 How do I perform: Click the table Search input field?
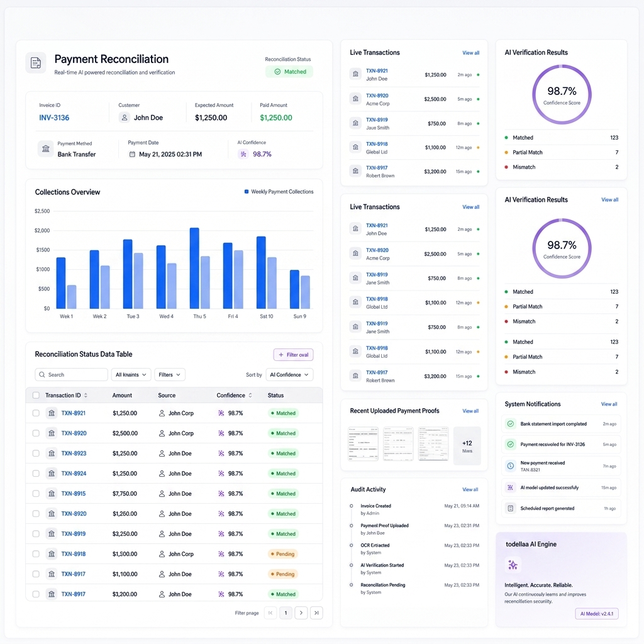pyautogui.click(x=72, y=375)
